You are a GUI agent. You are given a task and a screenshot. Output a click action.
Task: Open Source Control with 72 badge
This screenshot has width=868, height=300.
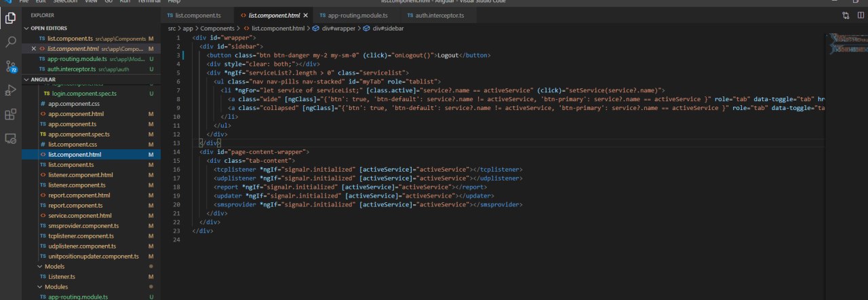pyautogui.click(x=10, y=66)
